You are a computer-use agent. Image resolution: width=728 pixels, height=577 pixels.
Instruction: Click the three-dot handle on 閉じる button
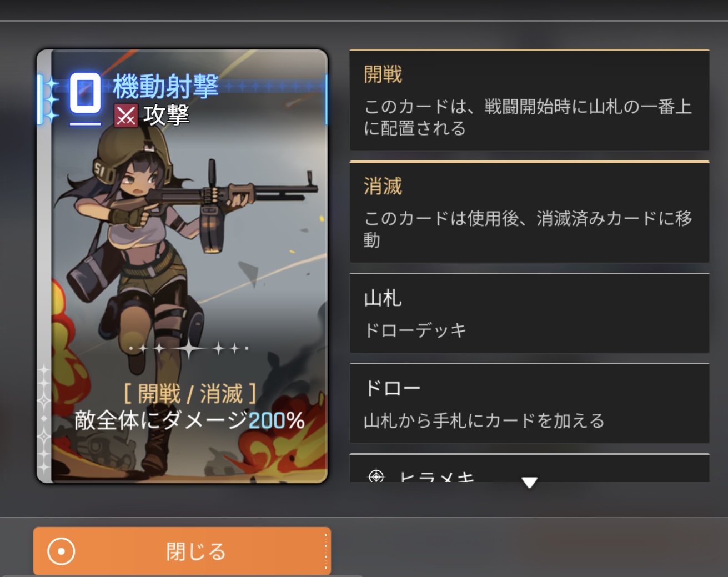pyautogui.click(x=325, y=551)
